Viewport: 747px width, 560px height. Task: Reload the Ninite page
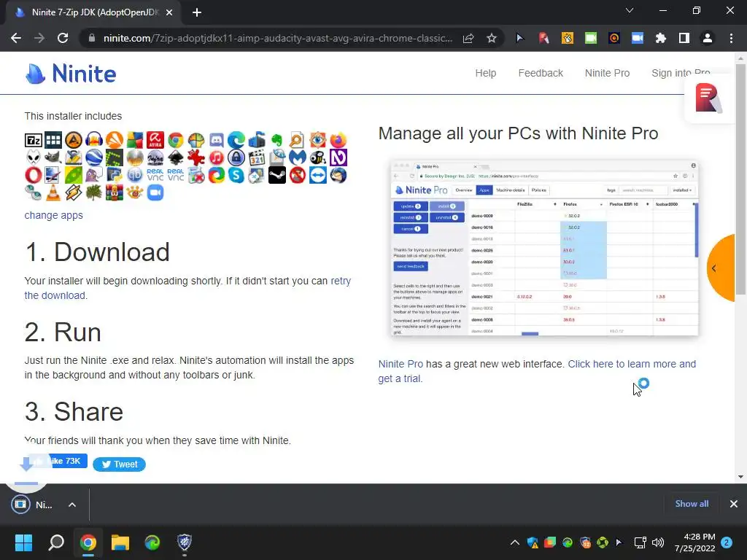(x=63, y=38)
